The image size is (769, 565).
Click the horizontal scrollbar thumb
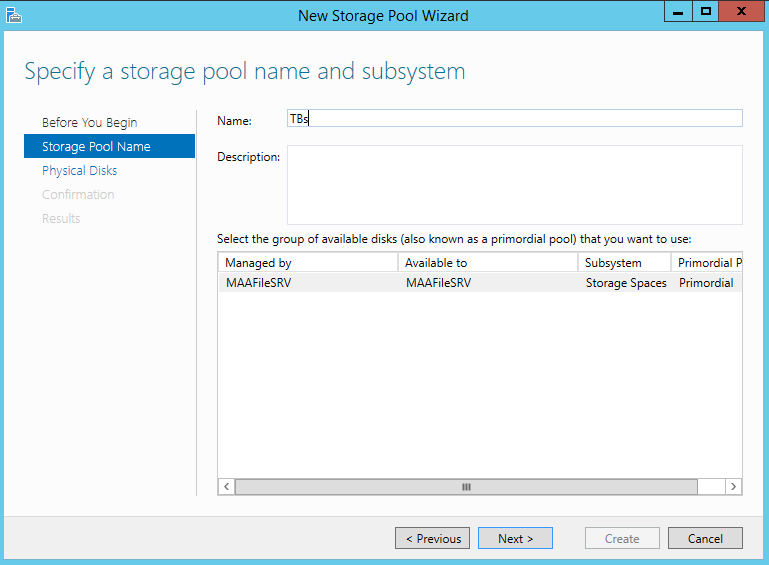tap(466, 487)
